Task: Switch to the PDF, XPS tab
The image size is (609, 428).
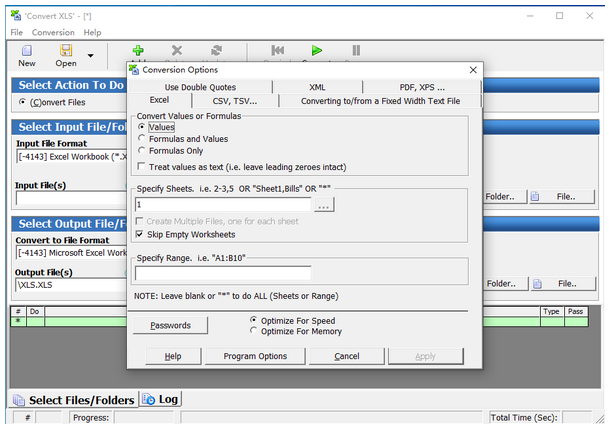Action: (x=422, y=87)
